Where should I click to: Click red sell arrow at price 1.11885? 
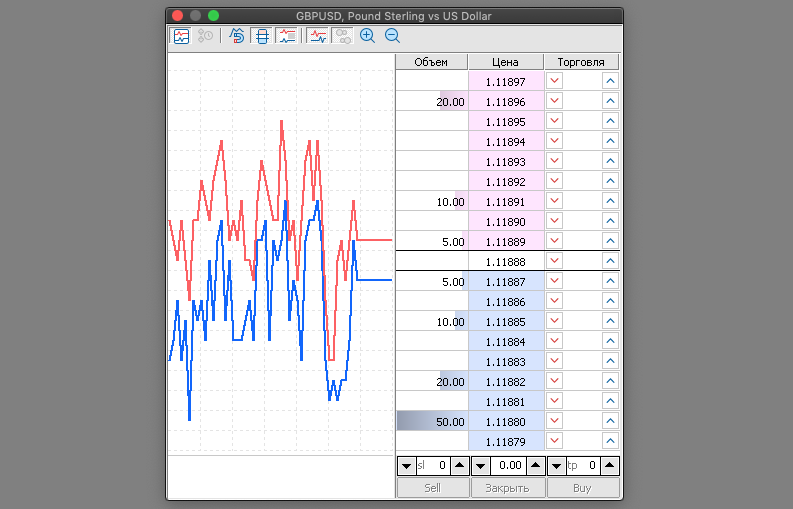pyautogui.click(x=554, y=321)
